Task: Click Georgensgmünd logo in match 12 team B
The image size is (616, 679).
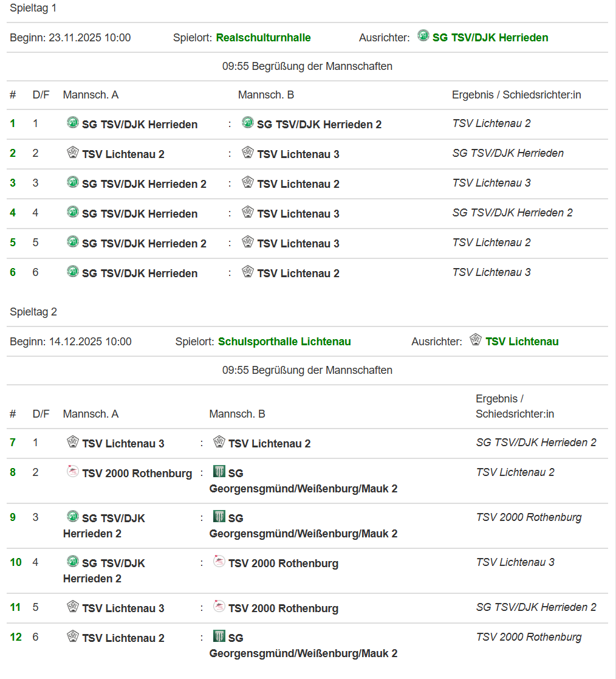Action: [219, 636]
